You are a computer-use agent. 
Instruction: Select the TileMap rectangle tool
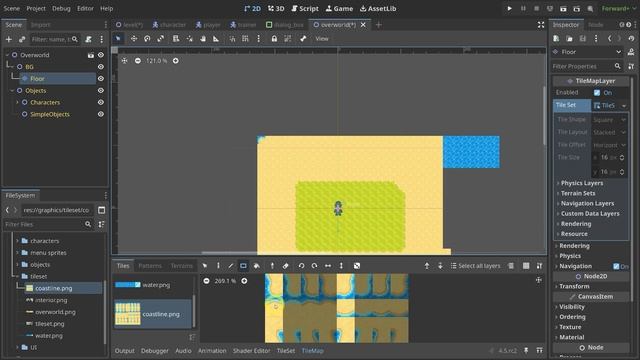pos(243,266)
